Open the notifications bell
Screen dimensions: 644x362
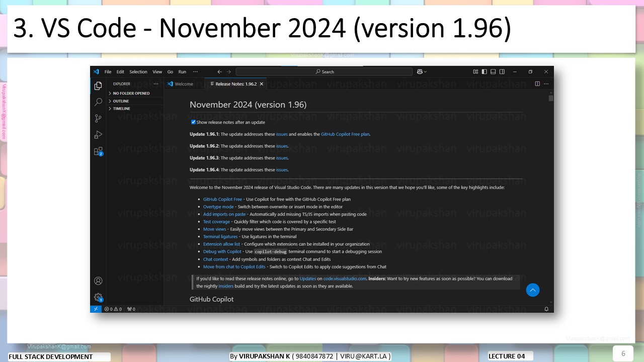[x=546, y=309]
